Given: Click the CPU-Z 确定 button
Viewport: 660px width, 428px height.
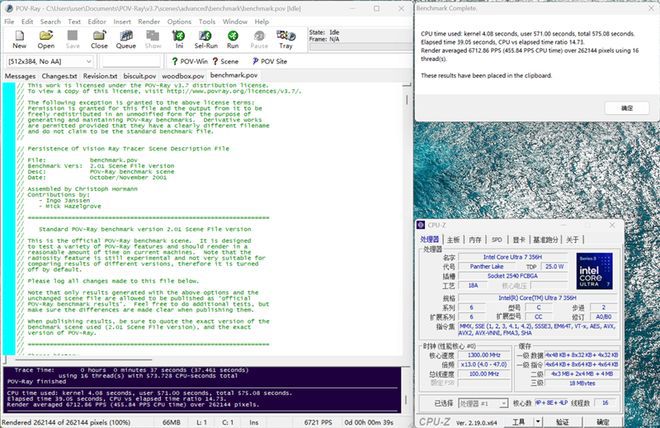Looking at the screenshot, I should pyautogui.click(x=603, y=421).
